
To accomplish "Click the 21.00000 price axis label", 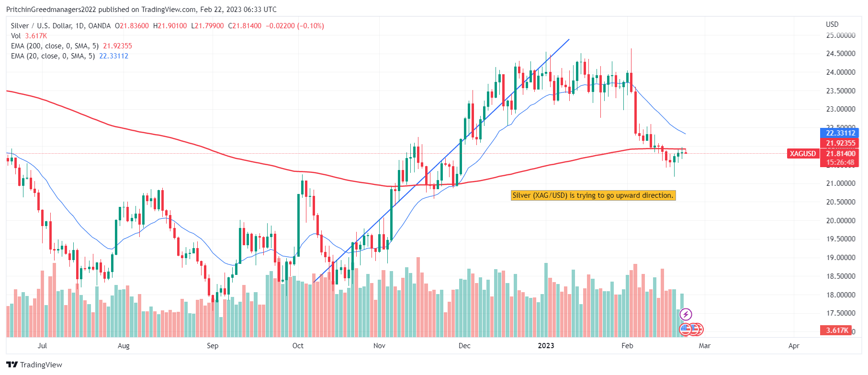I will [841, 183].
